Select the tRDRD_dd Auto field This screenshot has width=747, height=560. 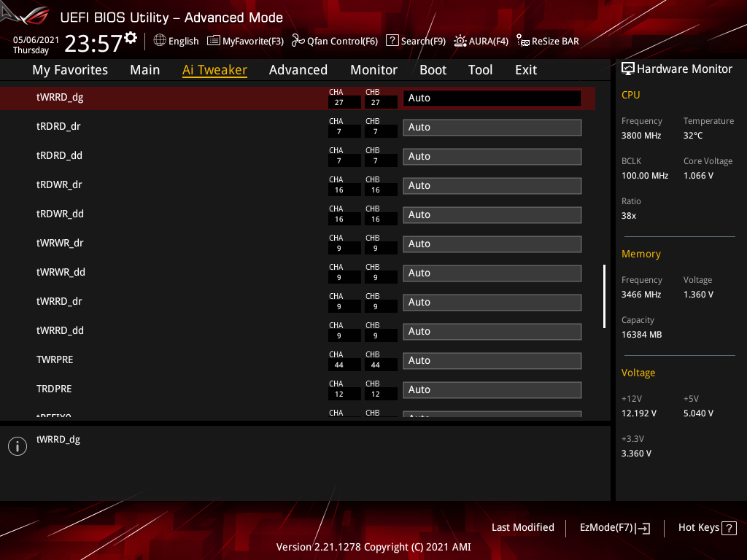coord(492,156)
